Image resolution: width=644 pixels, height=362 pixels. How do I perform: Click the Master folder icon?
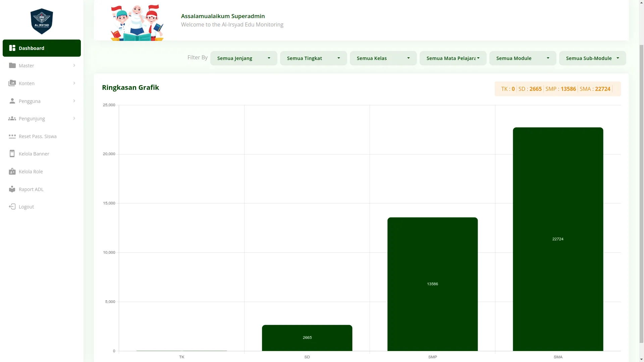(12, 65)
